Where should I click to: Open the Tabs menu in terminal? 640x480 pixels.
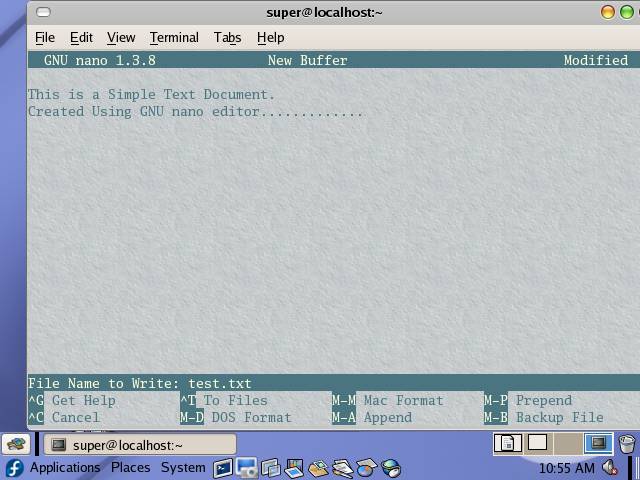(x=227, y=37)
